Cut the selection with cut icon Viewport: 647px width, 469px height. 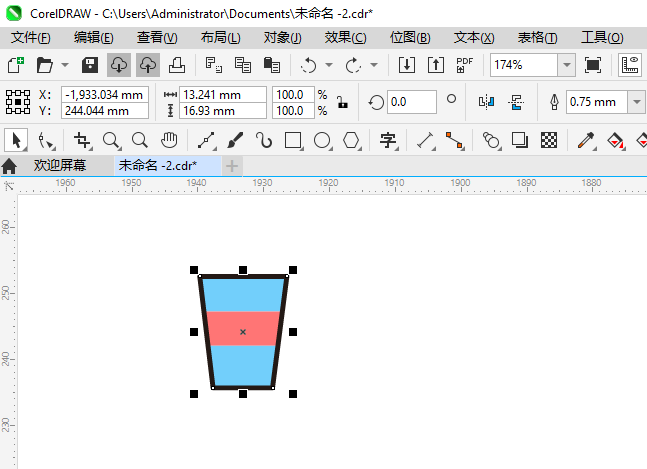(x=214, y=65)
